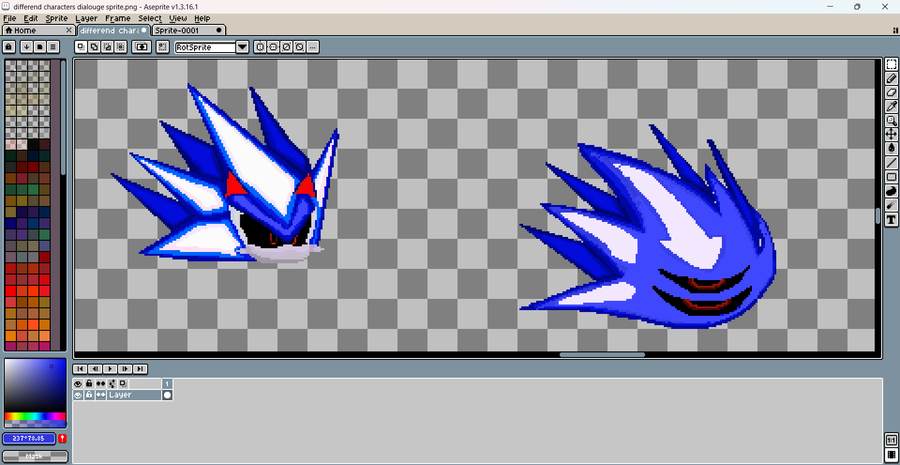Play the animation
The width and height of the screenshot is (900, 465).
(110, 369)
